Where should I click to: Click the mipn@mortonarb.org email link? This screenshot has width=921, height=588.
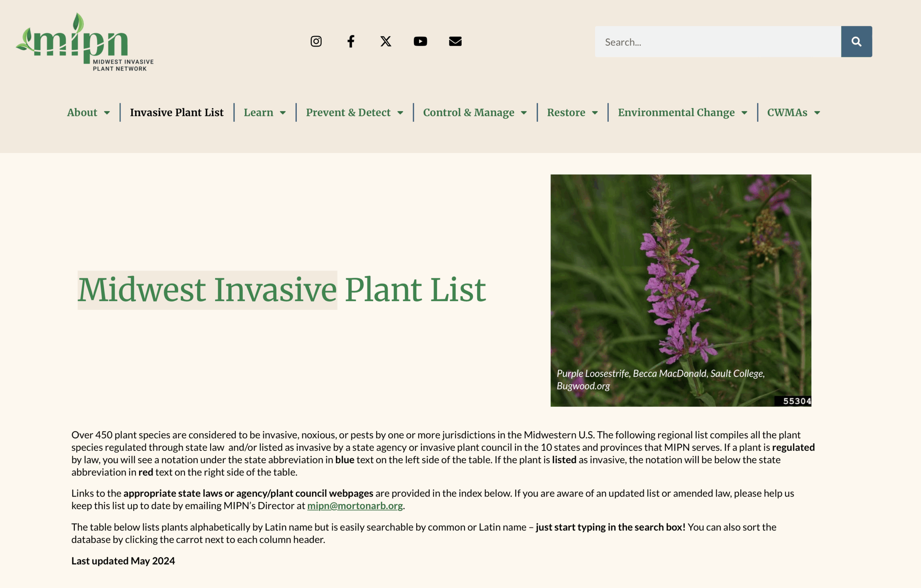click(x=355, y=506)
